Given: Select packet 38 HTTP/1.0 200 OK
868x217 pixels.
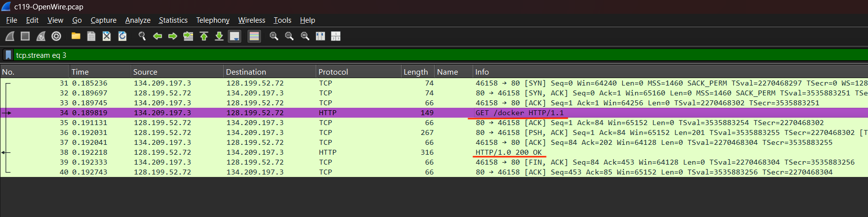Looking at the screenshot, I should pos(434,152).
